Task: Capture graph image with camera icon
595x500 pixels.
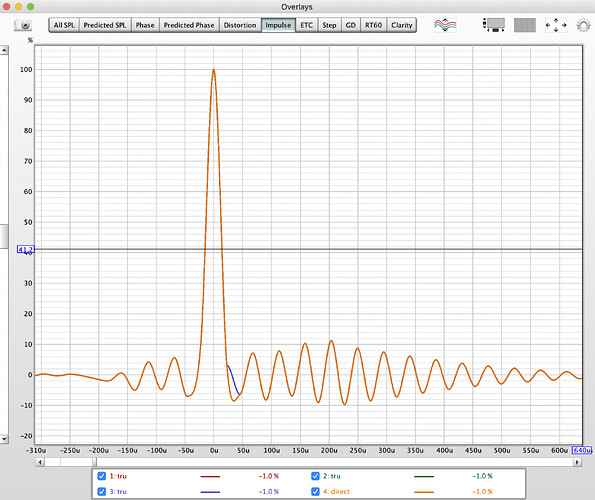Action: click(x=23, y=25)
